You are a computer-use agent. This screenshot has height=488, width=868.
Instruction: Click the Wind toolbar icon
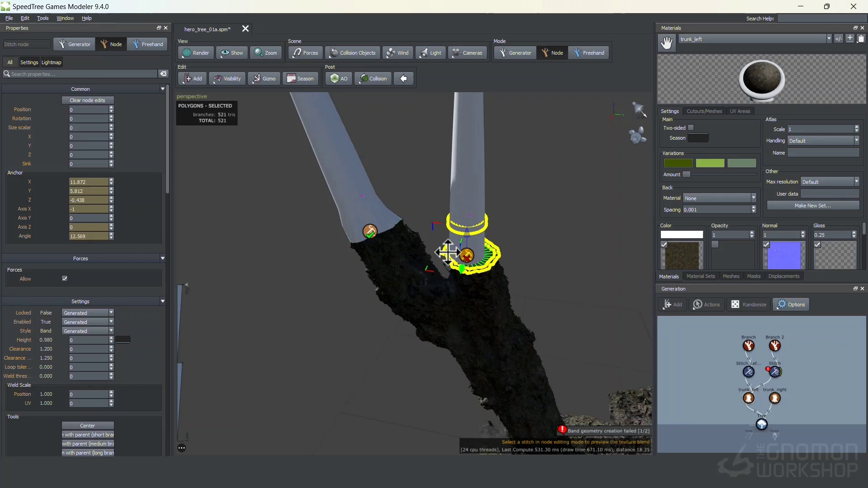click(398, 53)
